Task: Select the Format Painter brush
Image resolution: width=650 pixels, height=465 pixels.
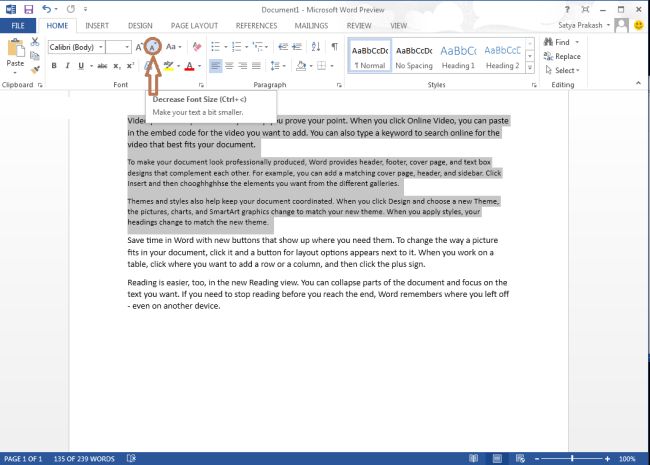Action: [x=35, y=69]
